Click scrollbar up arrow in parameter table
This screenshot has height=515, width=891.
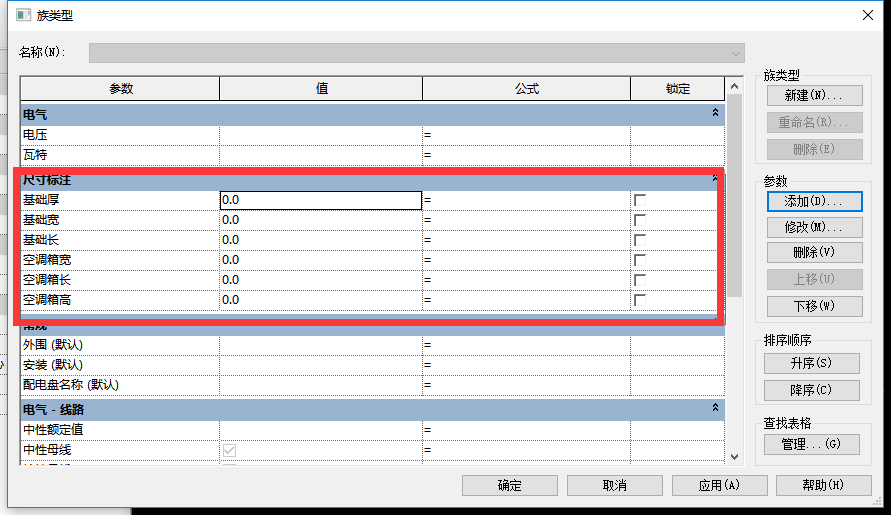click(734, 86)
